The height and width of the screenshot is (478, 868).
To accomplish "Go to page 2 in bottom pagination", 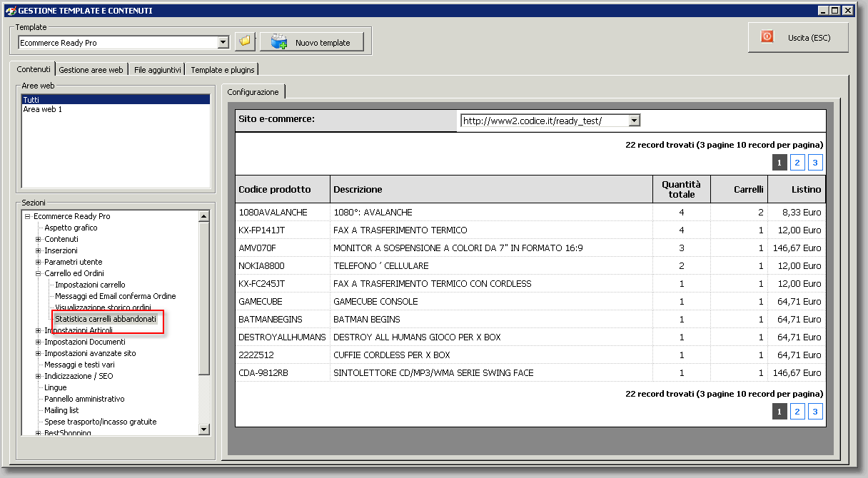I will 798,412.
